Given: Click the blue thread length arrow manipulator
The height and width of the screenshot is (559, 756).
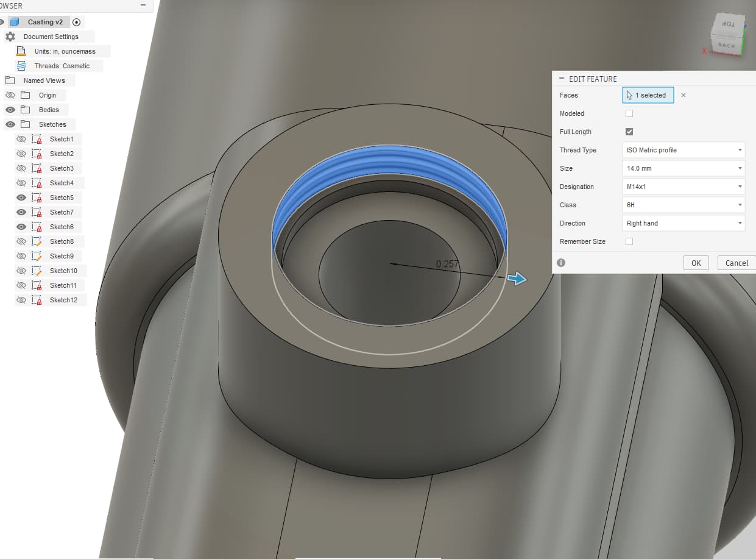Looking at the screenshot, I should [x=517, y=279].
